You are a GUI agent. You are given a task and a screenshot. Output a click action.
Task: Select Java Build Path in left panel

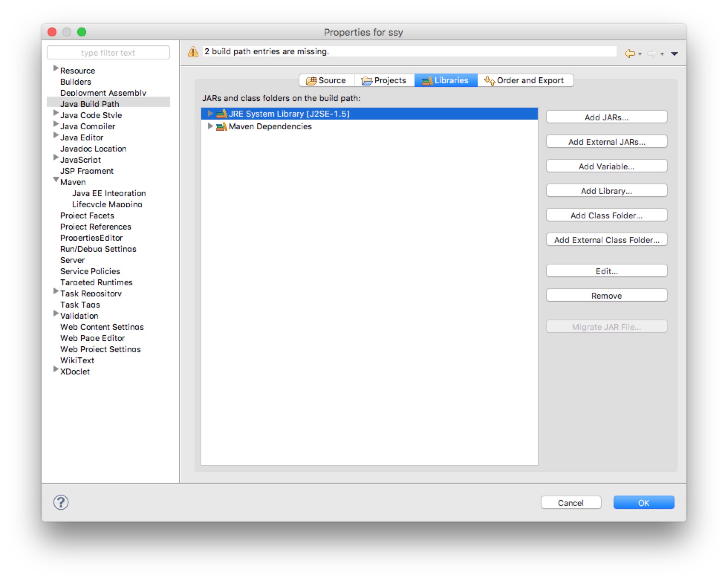90,103
